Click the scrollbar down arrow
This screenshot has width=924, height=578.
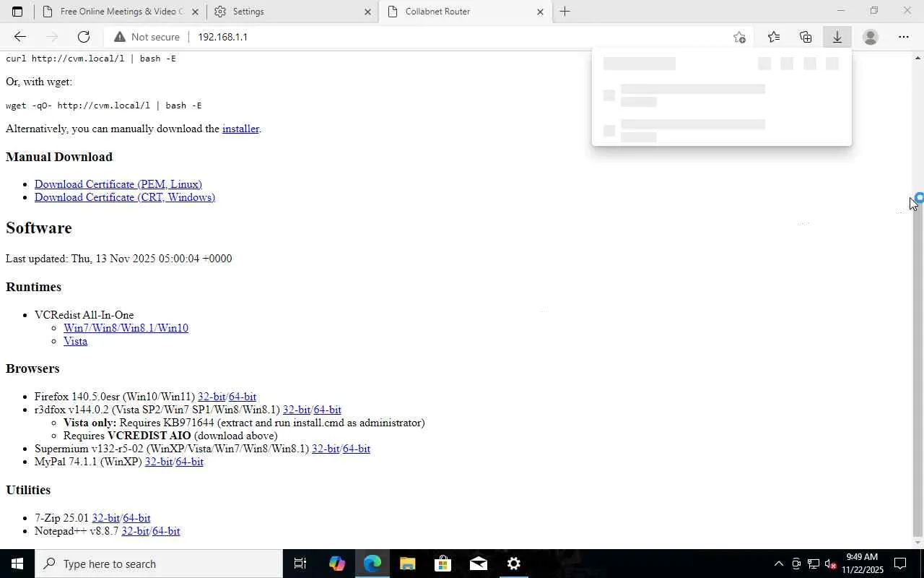918,543
